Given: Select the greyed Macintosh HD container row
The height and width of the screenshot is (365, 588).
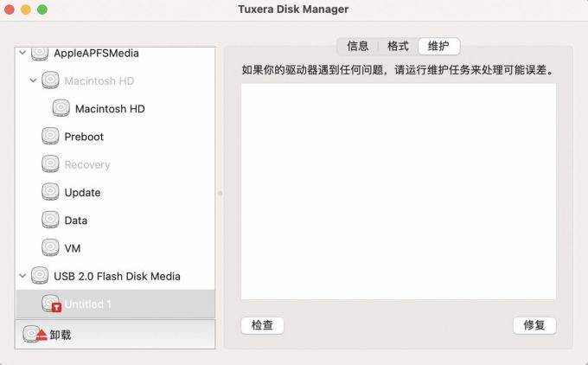Looking at the screenshot, I should pyautogui.click(x=115, y=80).
